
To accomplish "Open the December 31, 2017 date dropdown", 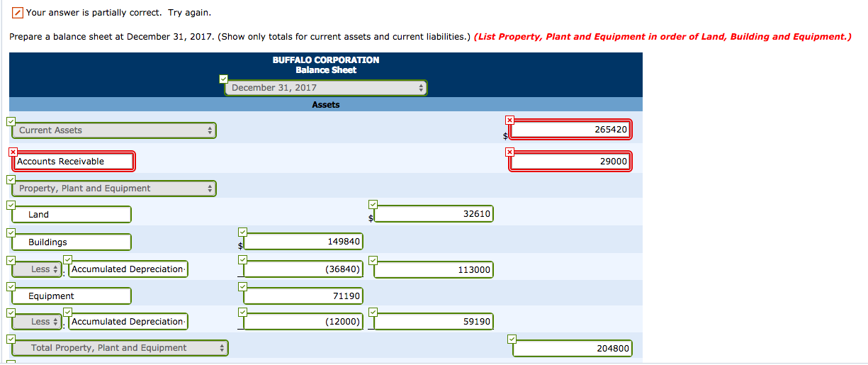I will [x=327, y=88].
